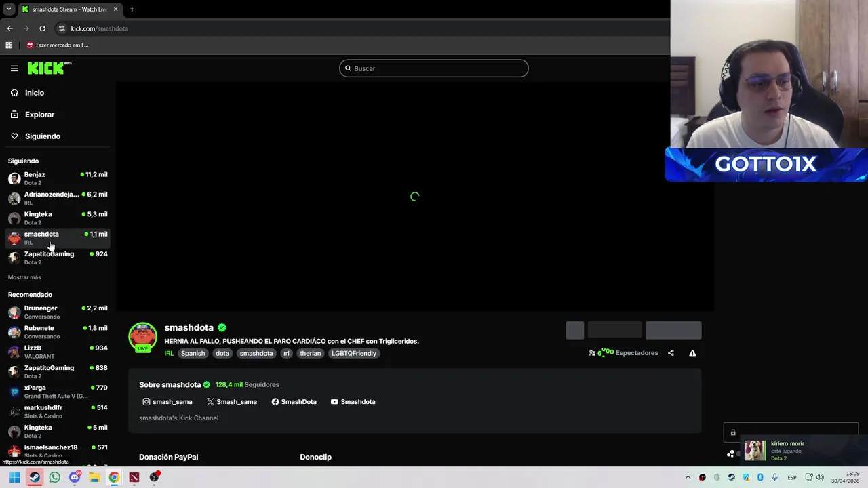Viewport: 868px width, 488px height.
Task: Open the volume control in tray
Action: click(x=820, y=477)
